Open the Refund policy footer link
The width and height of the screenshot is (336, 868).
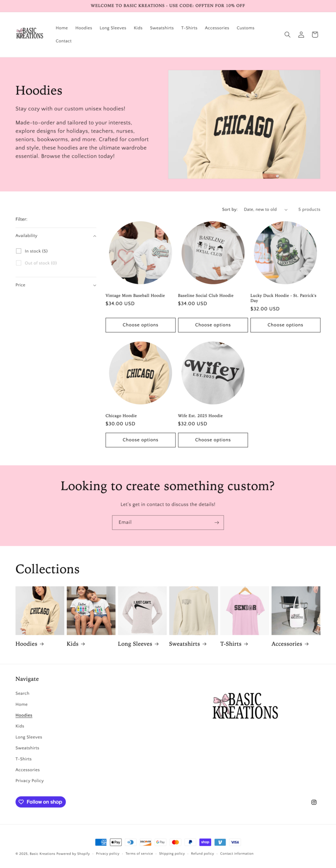202,853
